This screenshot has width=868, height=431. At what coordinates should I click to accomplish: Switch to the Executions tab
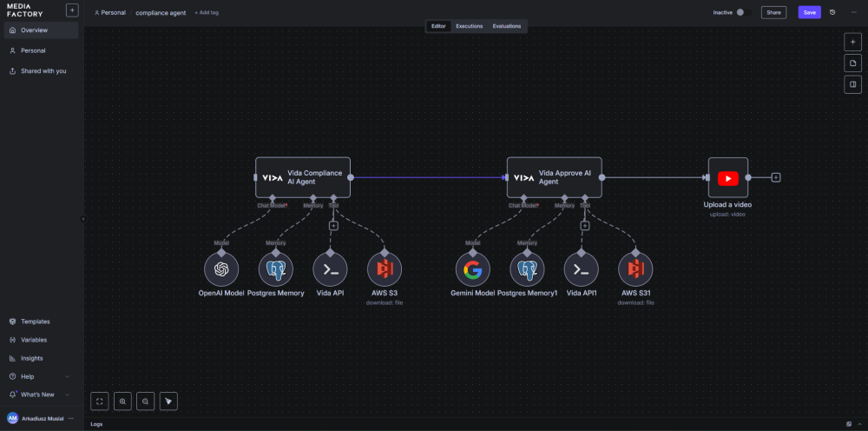tap(470, 26)
